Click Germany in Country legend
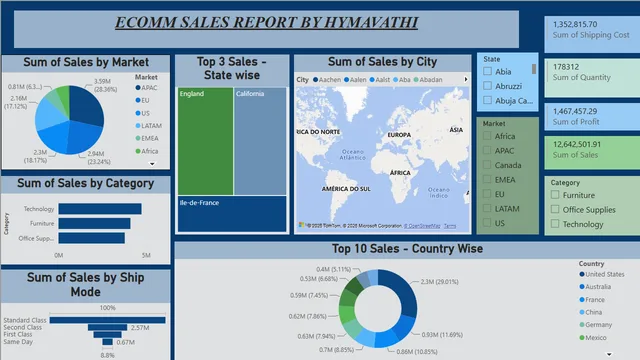 [596, 325]
